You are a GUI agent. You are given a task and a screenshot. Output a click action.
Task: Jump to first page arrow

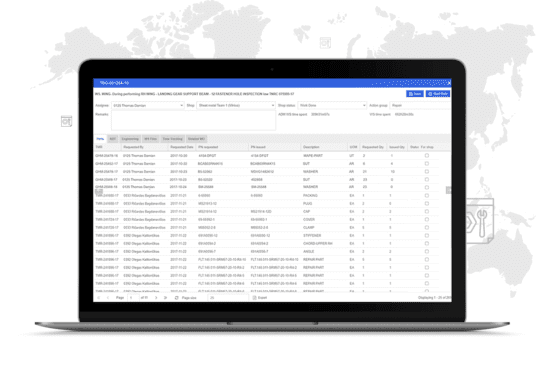click(99, 298)
